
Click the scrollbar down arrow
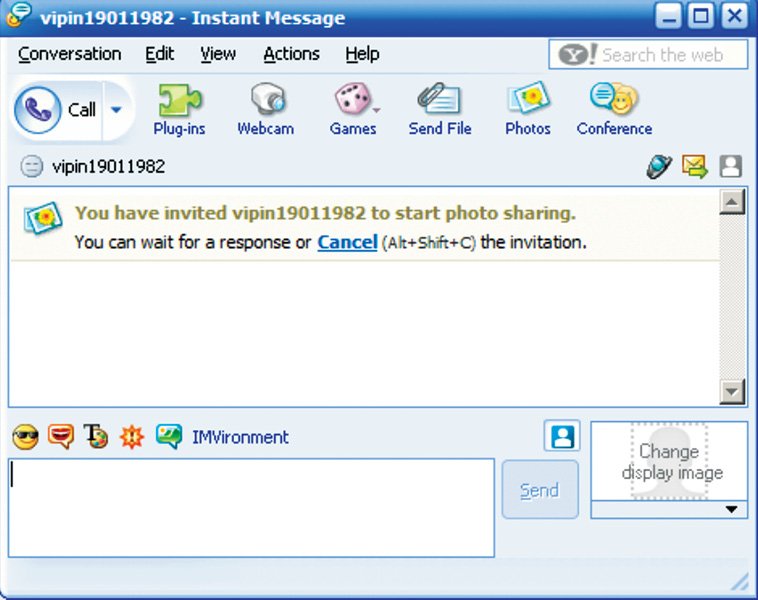coord(732,392)
